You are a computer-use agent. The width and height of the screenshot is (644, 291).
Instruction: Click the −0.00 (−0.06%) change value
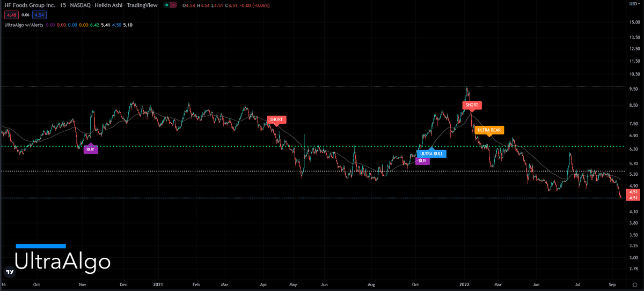click(253, 5)
